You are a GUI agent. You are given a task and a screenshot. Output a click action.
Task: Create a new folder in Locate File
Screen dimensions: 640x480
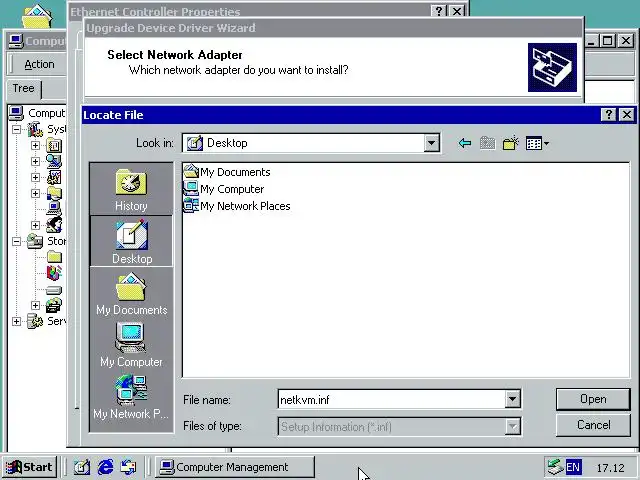511,143
